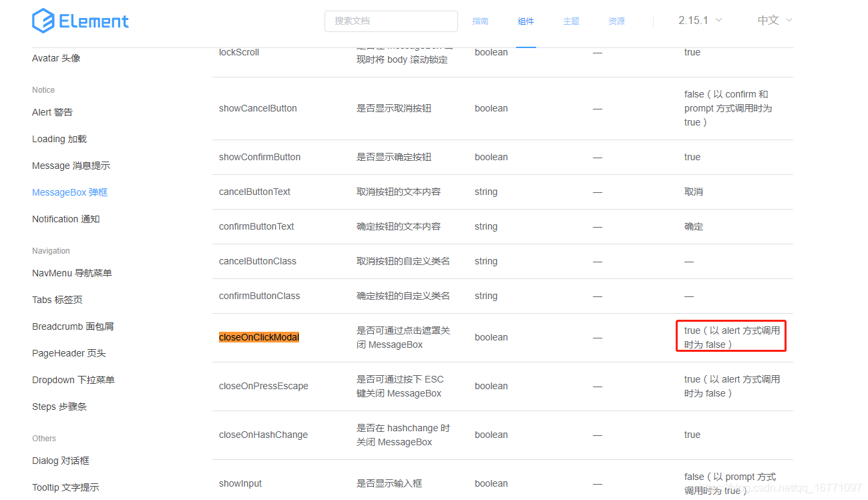This screenshot has width=868, height=500.
Task: Open Steps 步骤条 in sidebar
Action: click(x=59, y=407)
